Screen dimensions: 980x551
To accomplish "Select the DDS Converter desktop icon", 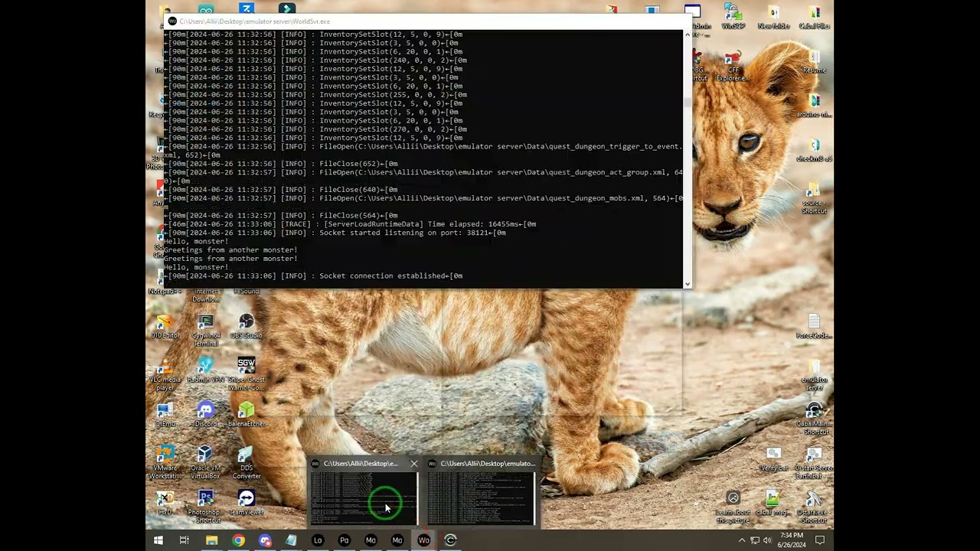I will pyautogui.click(x=246, y=462).
